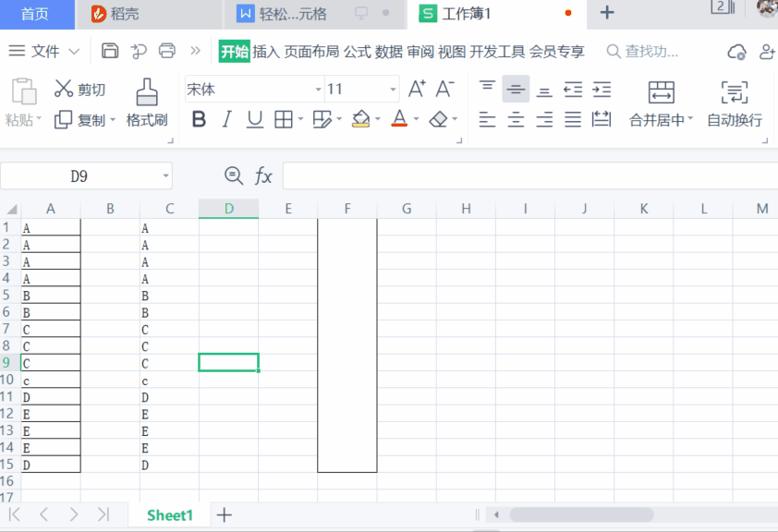
Task: Toggle Underline formatting
Action: tap(254, 119)
